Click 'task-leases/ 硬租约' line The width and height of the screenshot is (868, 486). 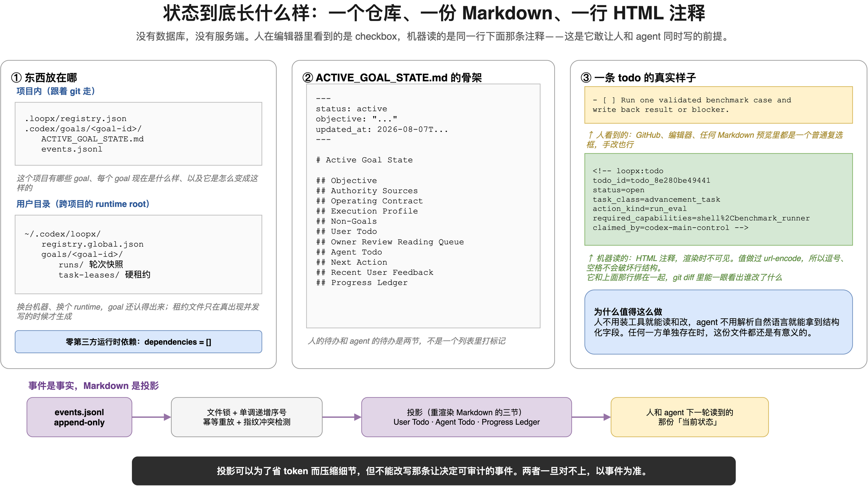[x=104, y=275]
